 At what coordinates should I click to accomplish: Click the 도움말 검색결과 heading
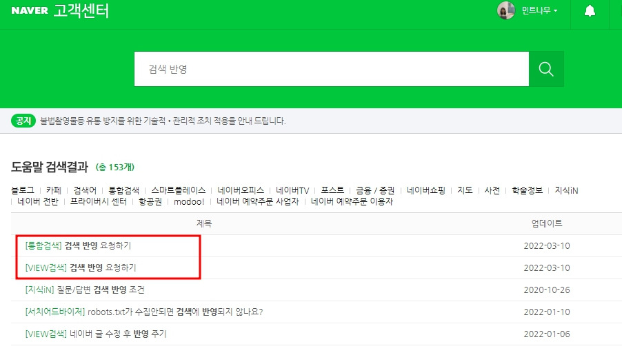click(50, 167)
